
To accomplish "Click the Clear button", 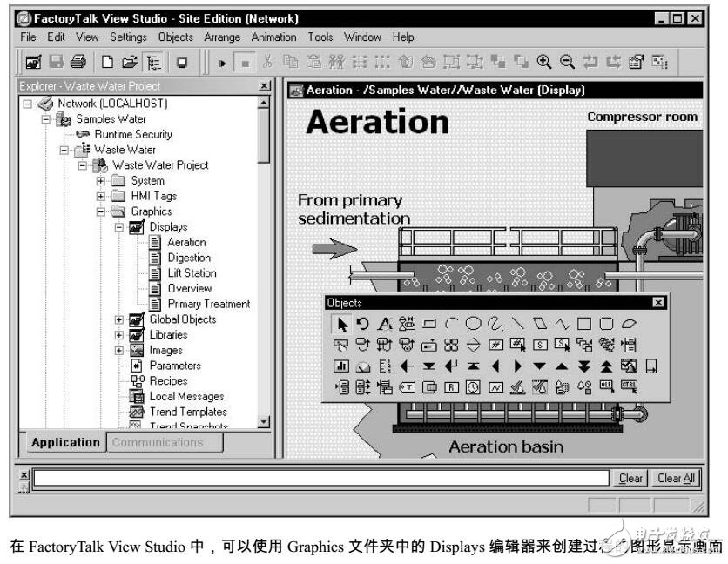I will pyautogui.click(x=630, y=477).
